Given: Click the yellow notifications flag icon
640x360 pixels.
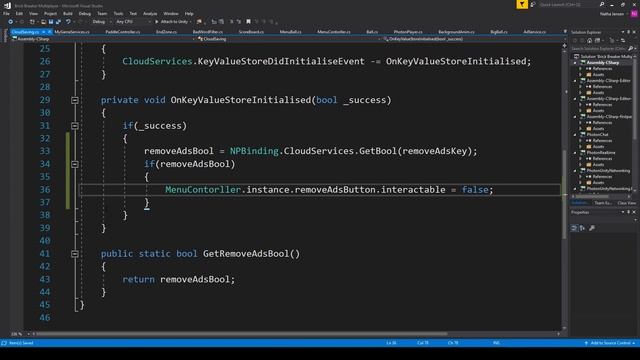Looking at the screenshot, I should pyautogui.click(x=522, y=4).
